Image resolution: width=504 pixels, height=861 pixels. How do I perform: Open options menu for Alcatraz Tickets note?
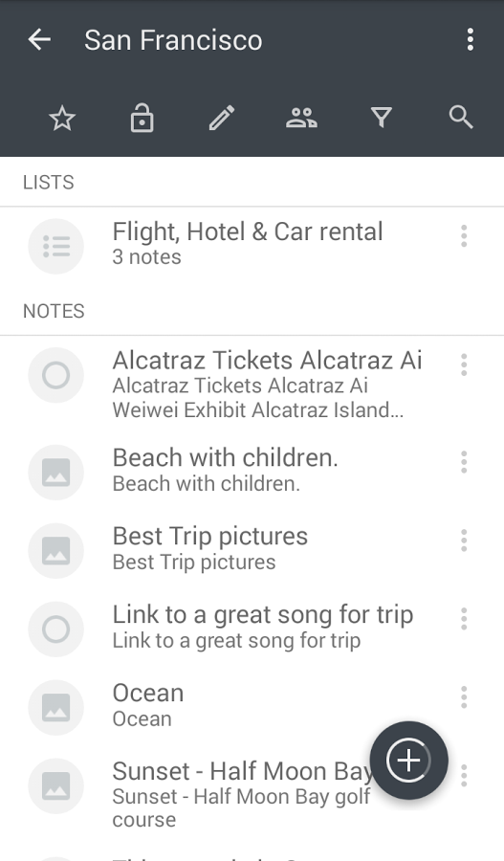point(464,364)
